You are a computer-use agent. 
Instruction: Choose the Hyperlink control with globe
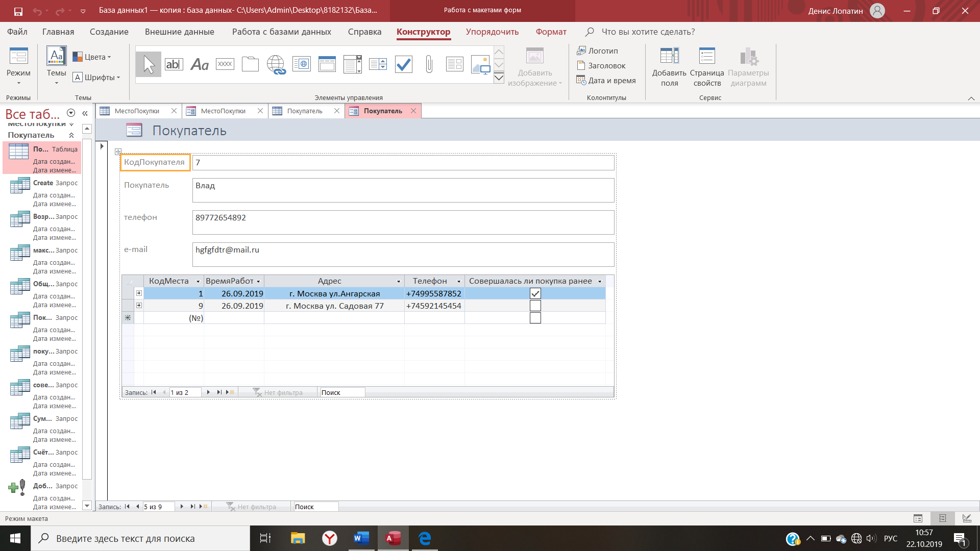pyautogui.click(x=276, y=64)
